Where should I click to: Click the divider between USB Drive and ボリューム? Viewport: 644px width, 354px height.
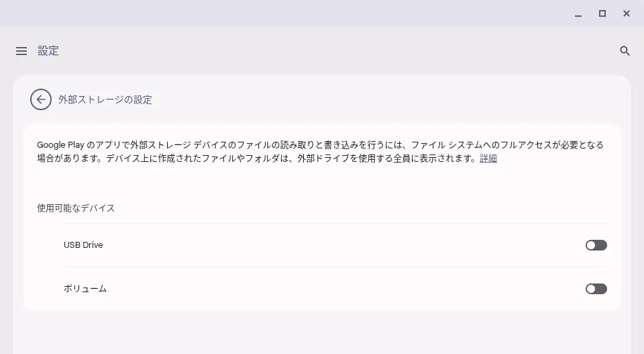[x=335, y=267]
